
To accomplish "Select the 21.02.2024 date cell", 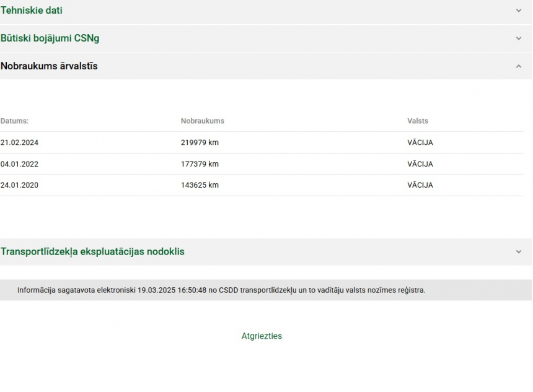I will 19,143.
